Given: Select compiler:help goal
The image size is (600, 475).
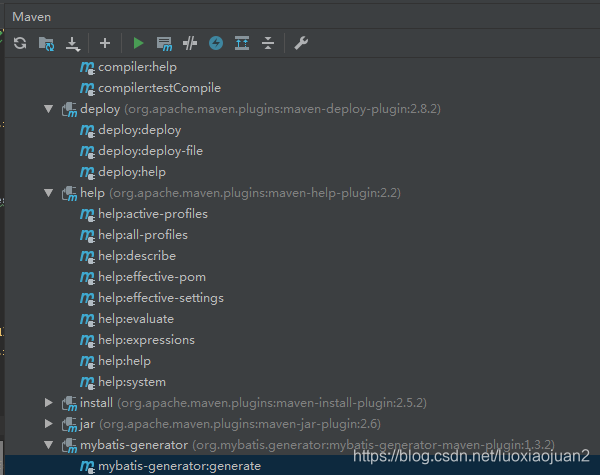Looking at the screenshot, I should [x=137, y=67].
